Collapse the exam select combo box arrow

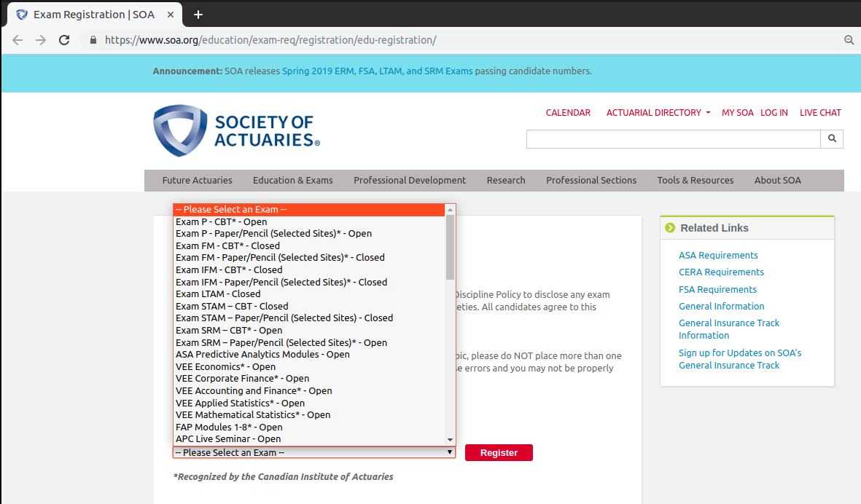450,452
